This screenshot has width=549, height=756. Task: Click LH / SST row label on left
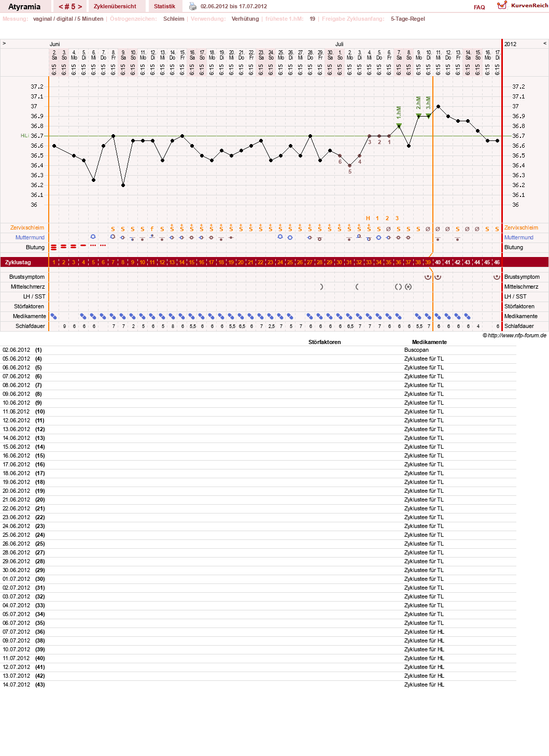tap(34, 296)
